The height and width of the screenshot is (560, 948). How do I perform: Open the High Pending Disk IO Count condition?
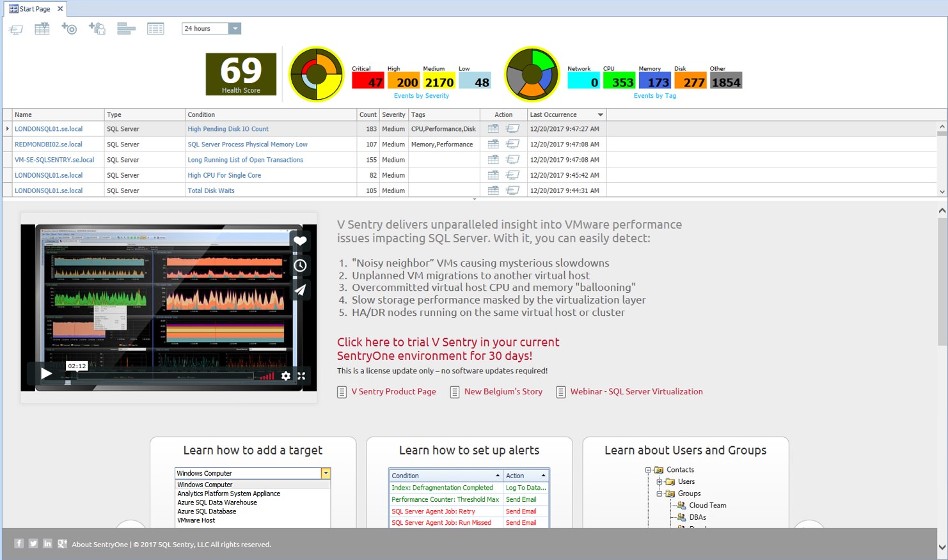pos(228,129)
